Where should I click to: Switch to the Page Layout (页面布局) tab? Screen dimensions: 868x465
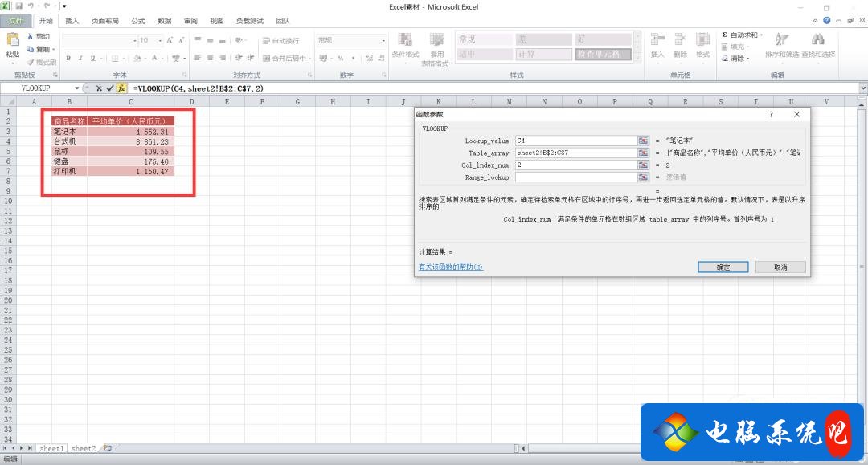coord(105,21)
